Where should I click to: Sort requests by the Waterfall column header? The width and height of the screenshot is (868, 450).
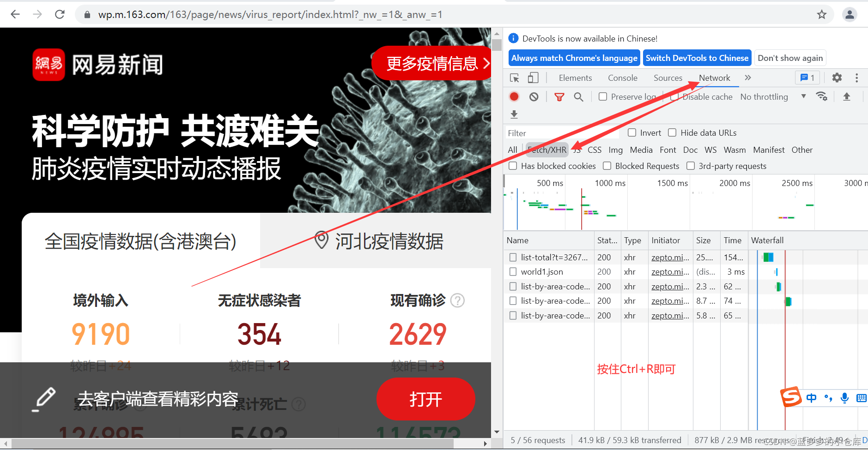(x=808, y=240)
